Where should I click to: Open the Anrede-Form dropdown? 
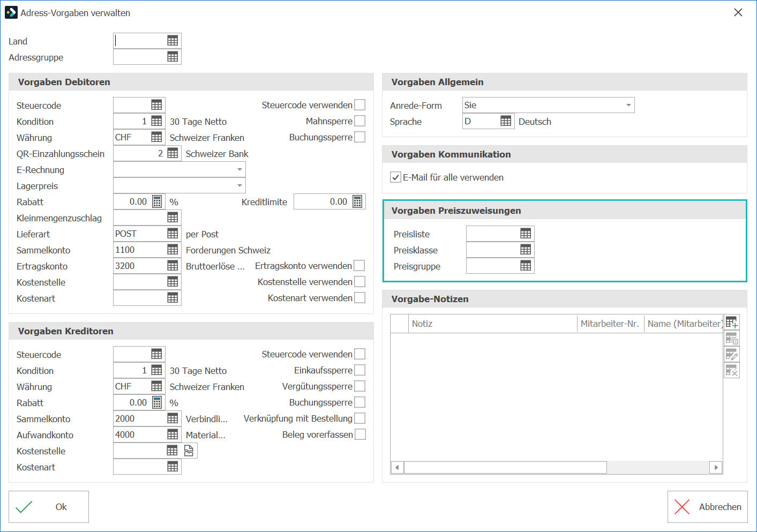[628, 105]
